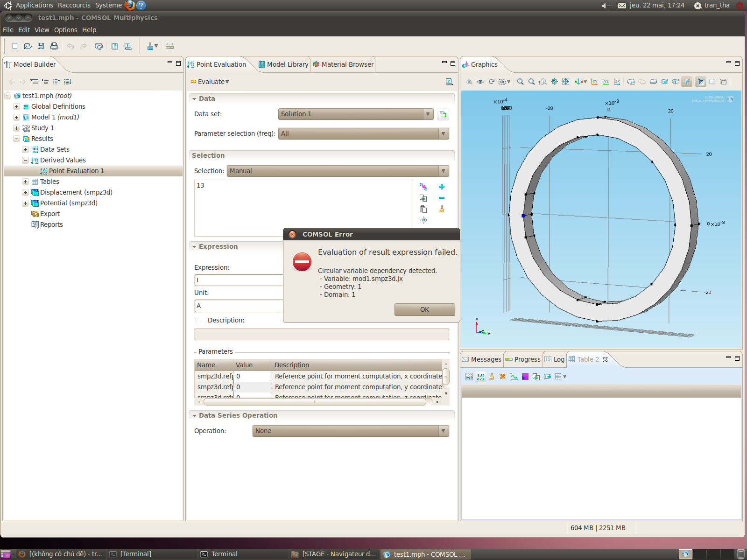The width and height of the screenshot is (747, 560).
Task: Switch to the Material Browser tab
Action: (x=344, y=64)
